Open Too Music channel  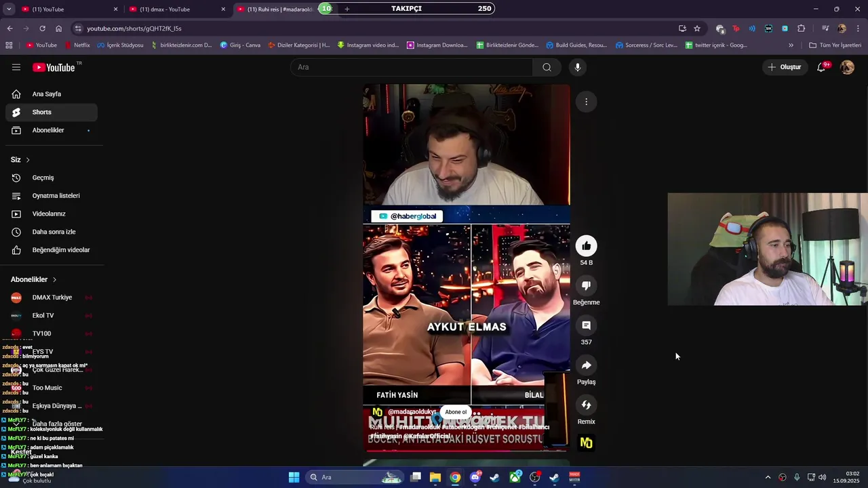52,388
